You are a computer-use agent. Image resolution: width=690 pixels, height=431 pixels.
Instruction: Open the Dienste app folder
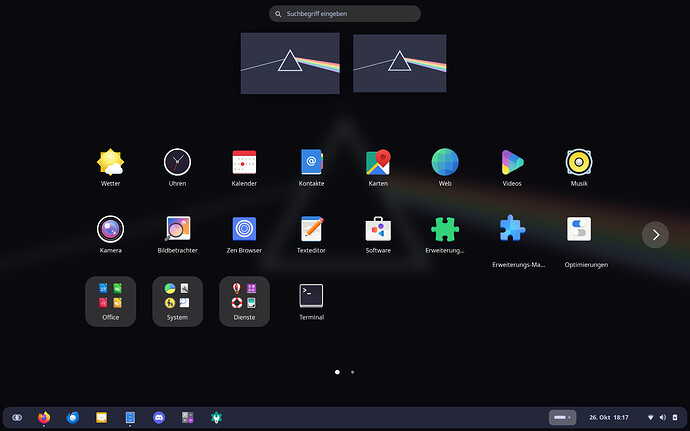tap(244, 300)
